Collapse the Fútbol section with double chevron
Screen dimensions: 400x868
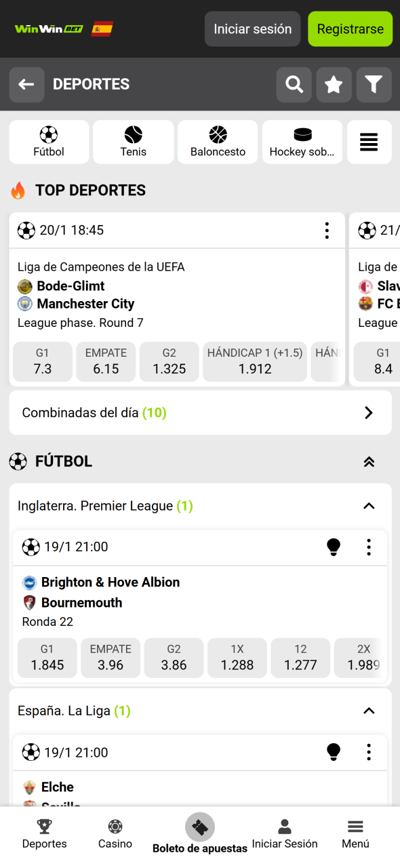(x=368, y=462)
